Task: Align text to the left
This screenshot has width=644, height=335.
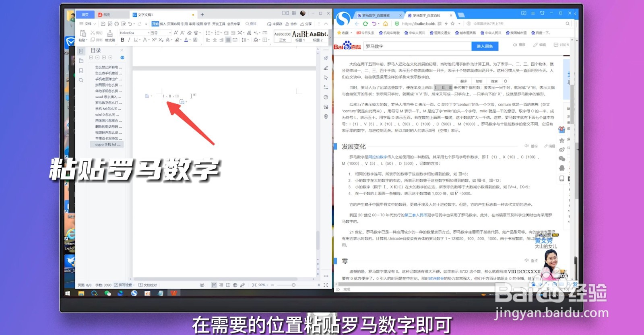Action: click(208, 40)
